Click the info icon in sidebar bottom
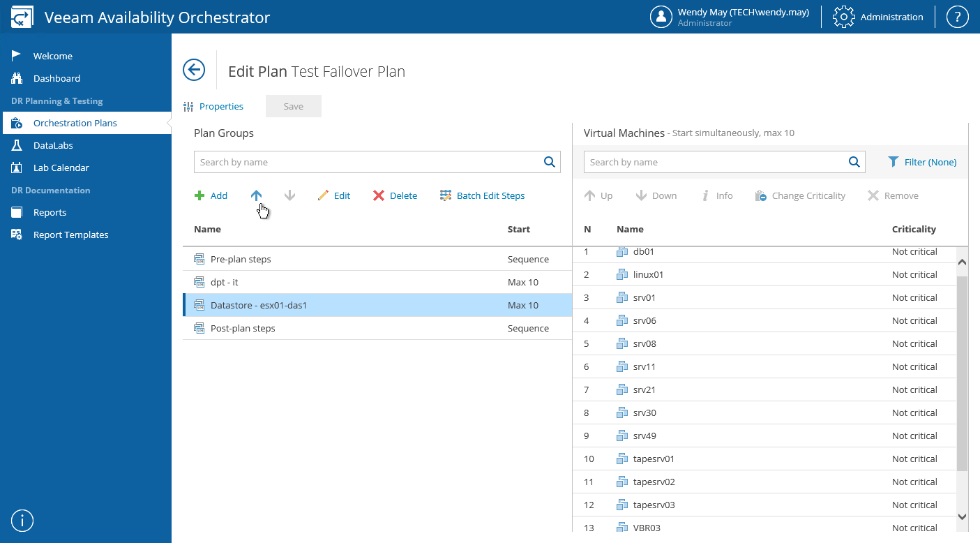Screen dimensions: 980x543 click(23, 521)
